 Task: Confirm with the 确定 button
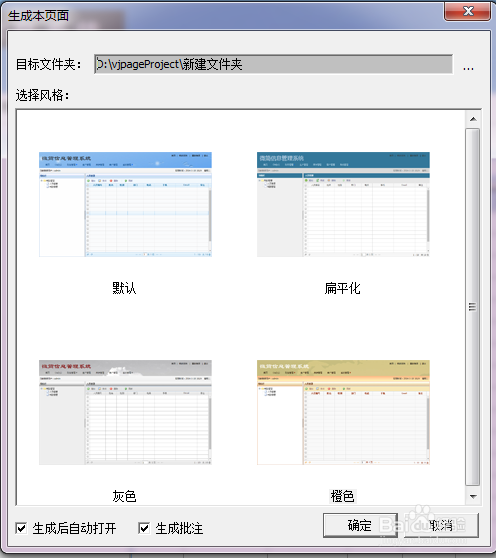click(x=360, y=525)
